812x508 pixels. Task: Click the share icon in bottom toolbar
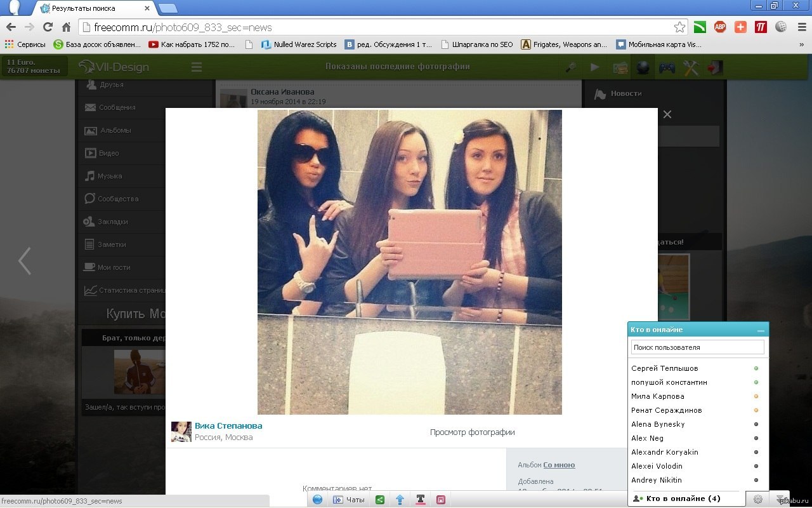coord(380,500)
